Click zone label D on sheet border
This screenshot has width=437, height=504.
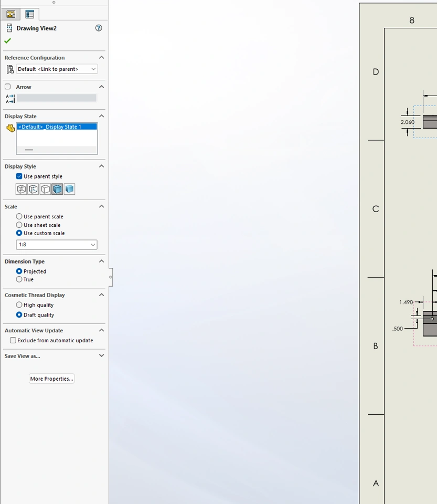[376, 72]
